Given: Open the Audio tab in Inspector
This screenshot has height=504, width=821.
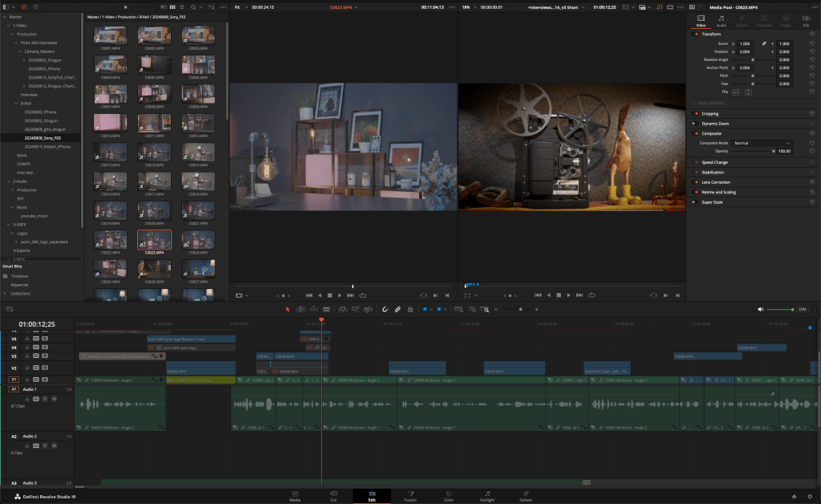Looking at the screenshot, I should (x=721, y=21).
